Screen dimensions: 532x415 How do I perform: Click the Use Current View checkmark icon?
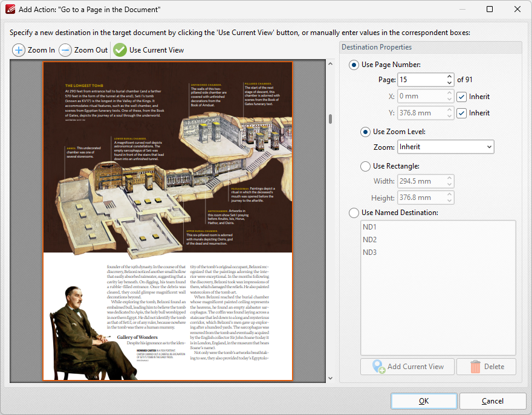(120, 50)
